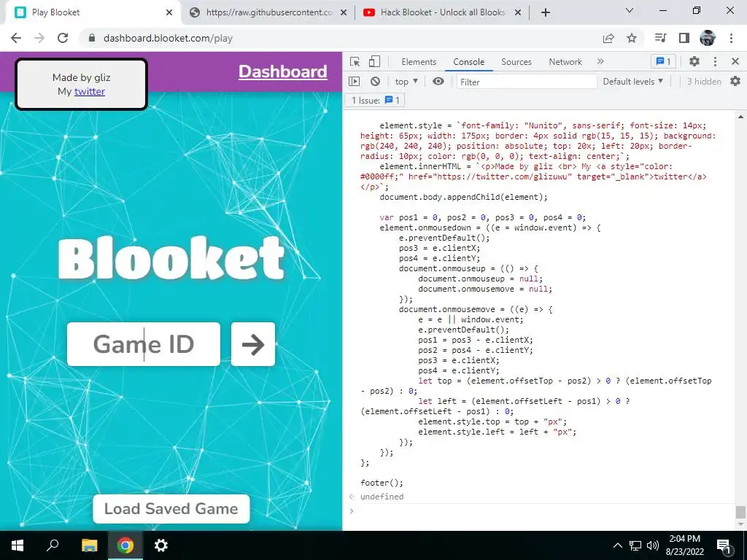
Task: Open gliz's twitter link
Action: point(90,91)
